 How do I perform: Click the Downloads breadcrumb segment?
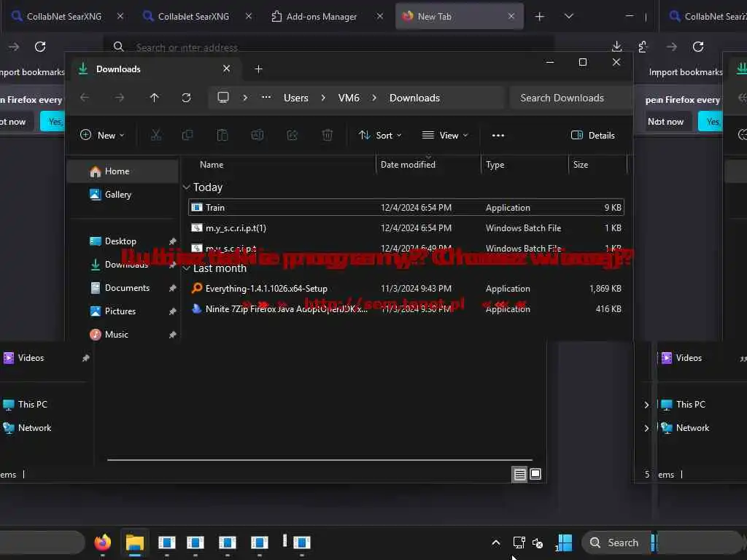pos(414,98)
